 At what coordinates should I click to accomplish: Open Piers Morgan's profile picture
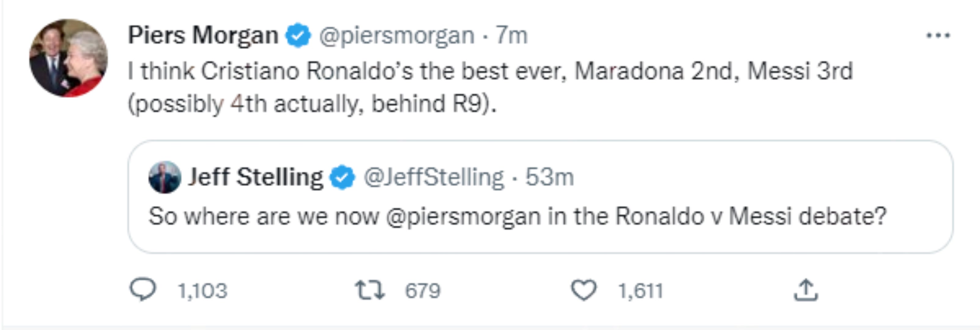(x=69, y=58)
